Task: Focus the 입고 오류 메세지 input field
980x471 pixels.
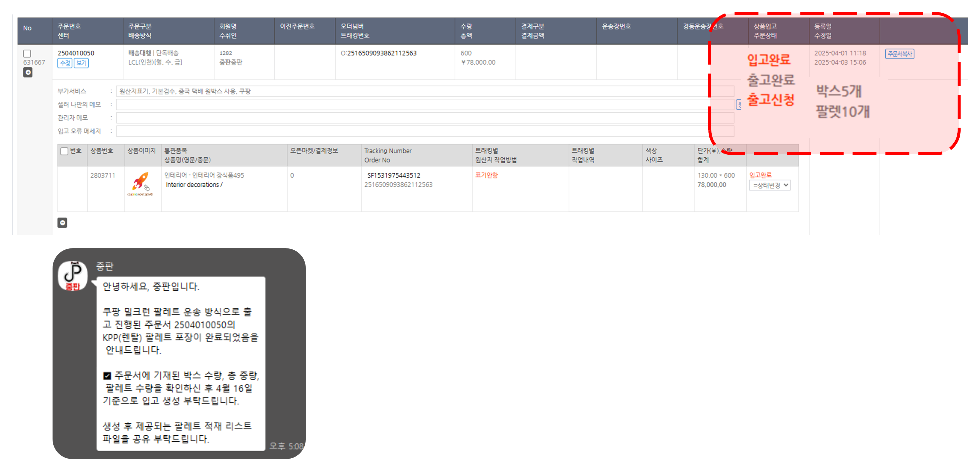Action: pos(425,131)
